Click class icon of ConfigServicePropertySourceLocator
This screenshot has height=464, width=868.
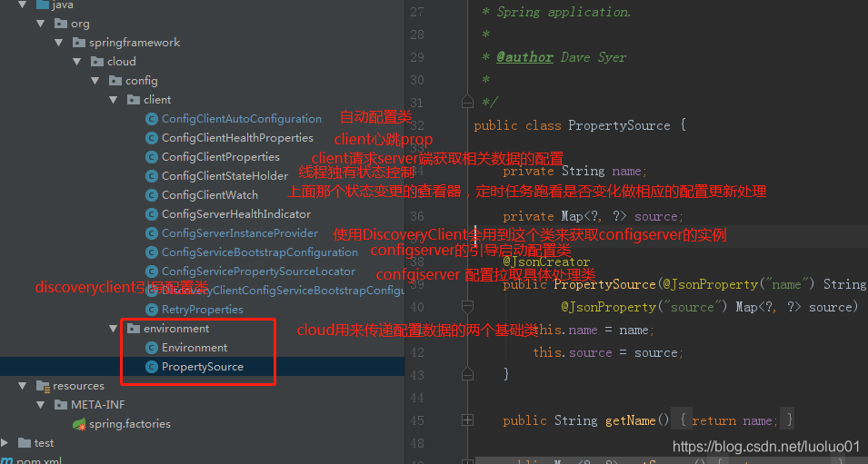pyautogui.click(x=152, y=271)
